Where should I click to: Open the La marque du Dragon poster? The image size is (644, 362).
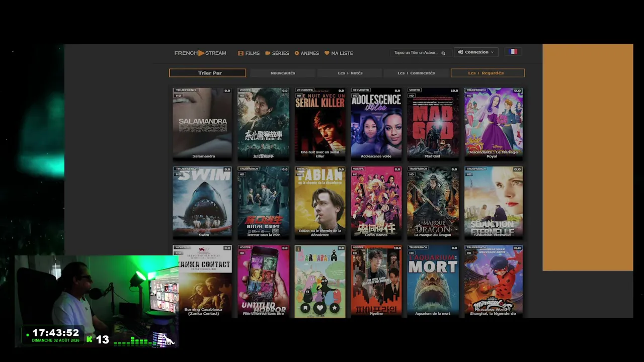pos(433,203)
